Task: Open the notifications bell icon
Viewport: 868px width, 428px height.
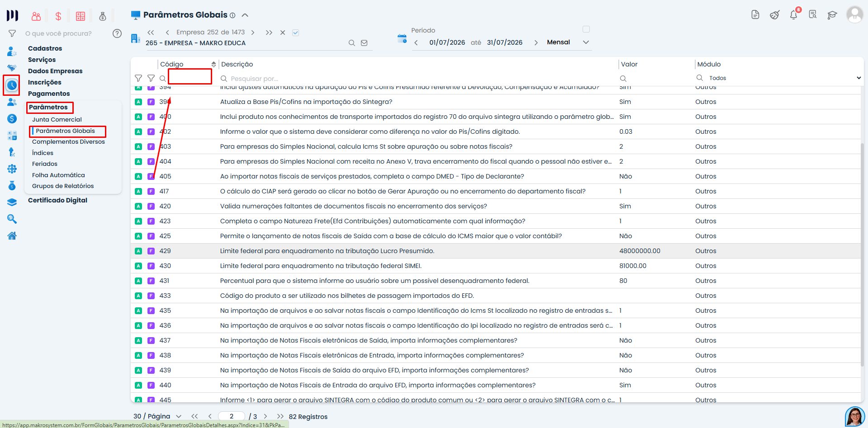Action: click(x=793, y=15)
